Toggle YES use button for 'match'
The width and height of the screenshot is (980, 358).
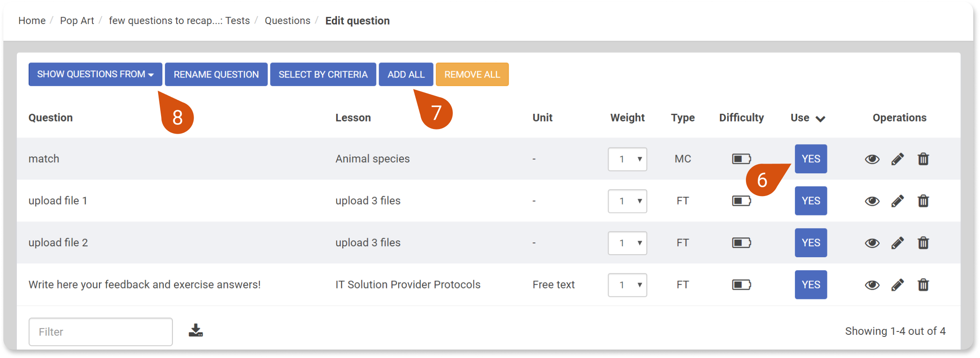coord(811,159)
